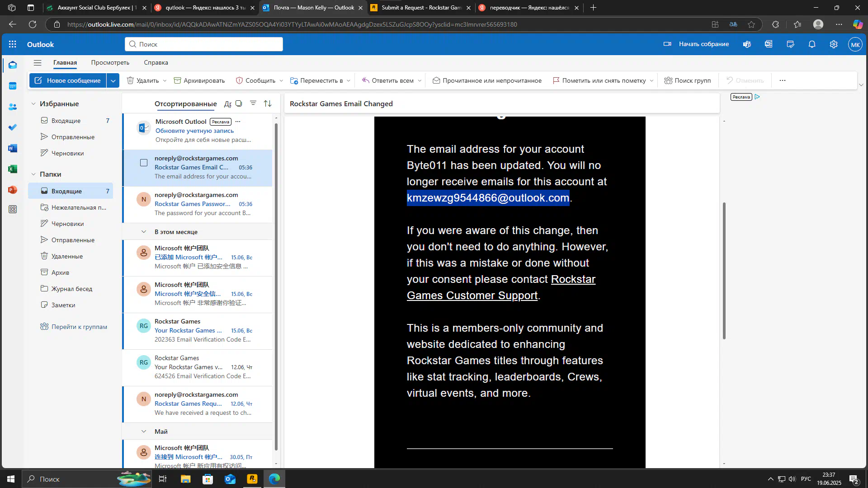This screenshot has height=488, width=868.
Task: Open the Outlook app launcher grid
Action: (12, 44)
